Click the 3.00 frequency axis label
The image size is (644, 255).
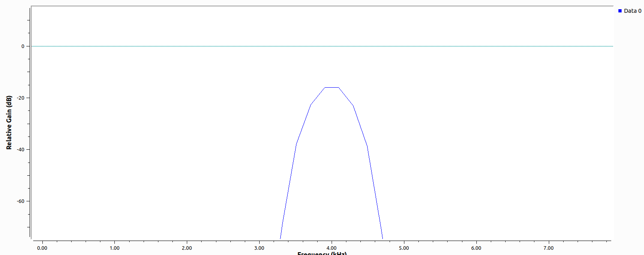(x=259, y=248)
